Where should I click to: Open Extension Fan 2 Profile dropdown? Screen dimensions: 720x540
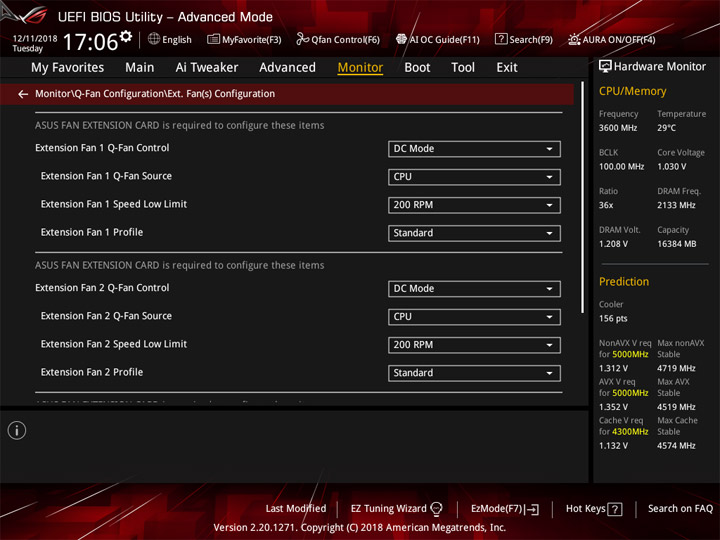coord(474,373)
